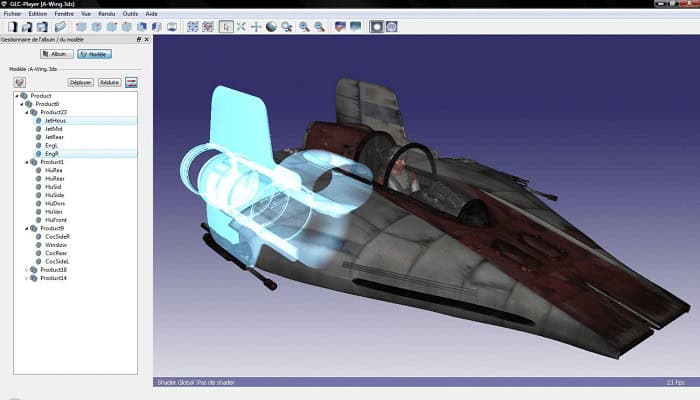Collapse the Product23 node
The height and width of the screenshot is (400, 700).
pyautogui.click(x=27, y=112)
